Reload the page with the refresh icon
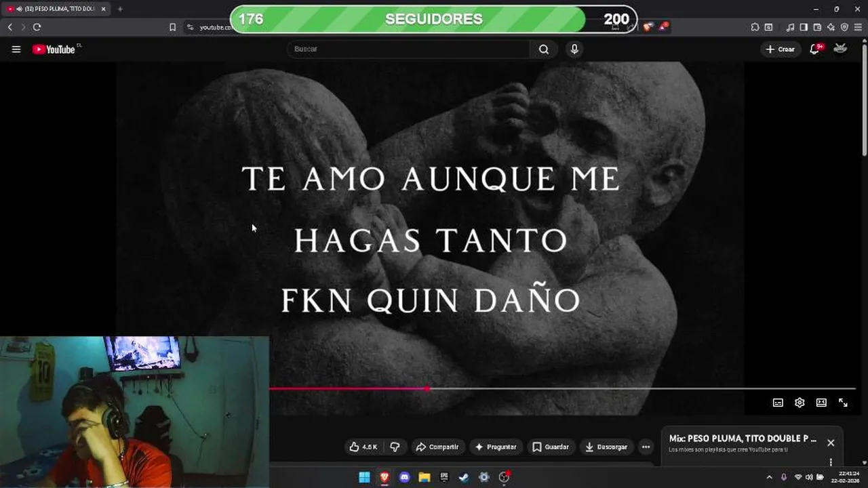The image size is (868, 488). point(37,27)
